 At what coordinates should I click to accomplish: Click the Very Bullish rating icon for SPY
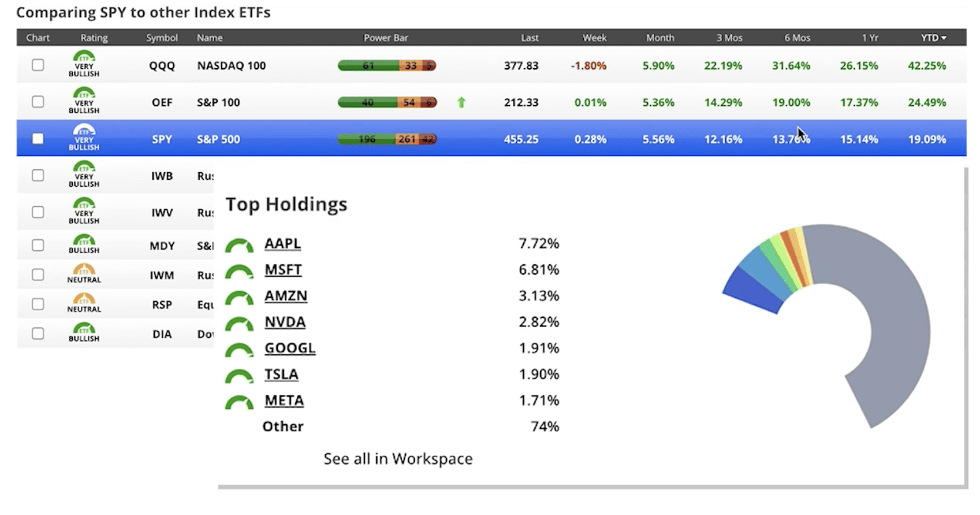pyautogui.click(x=84, y=138)
